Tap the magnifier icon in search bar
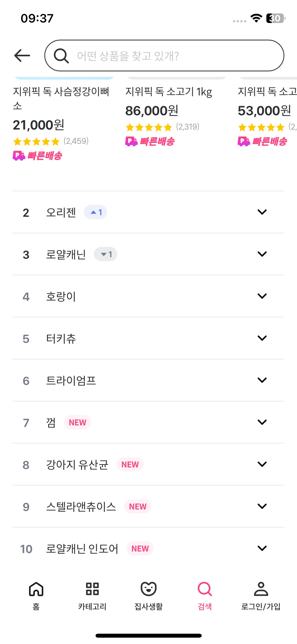 tap(61, 56)
